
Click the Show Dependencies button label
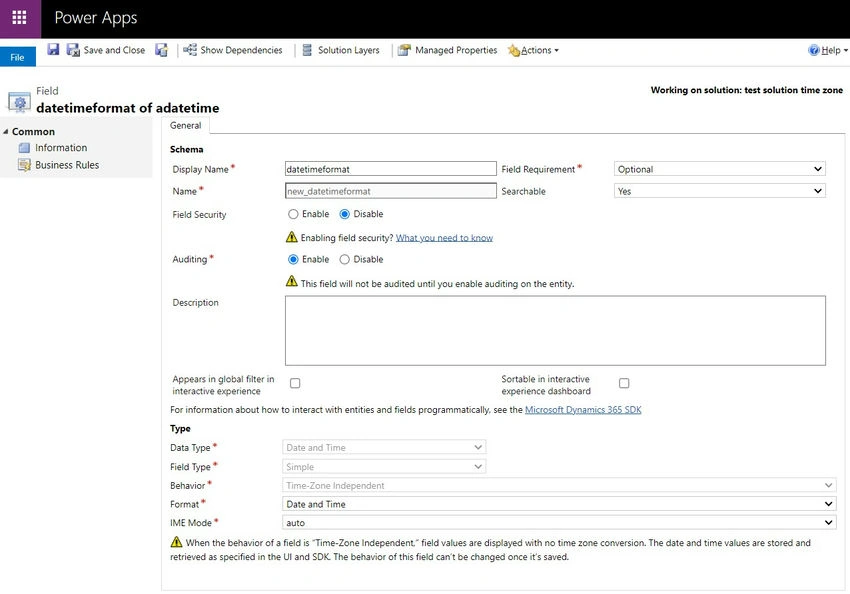tap(241, 50)
